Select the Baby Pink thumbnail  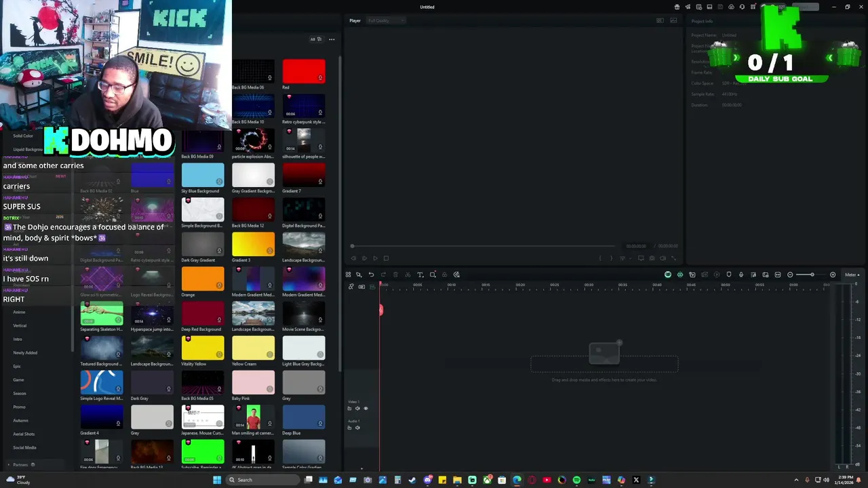click(x=253, y=382)
